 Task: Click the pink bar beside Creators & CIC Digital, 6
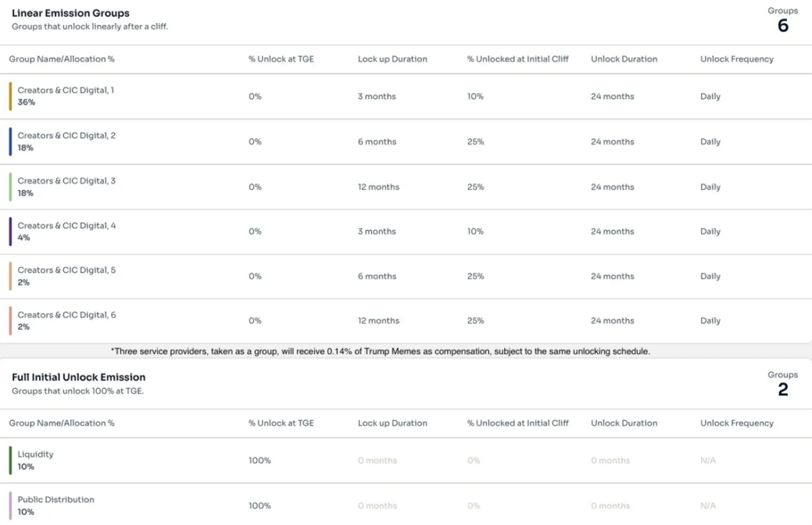click(11, 321)
